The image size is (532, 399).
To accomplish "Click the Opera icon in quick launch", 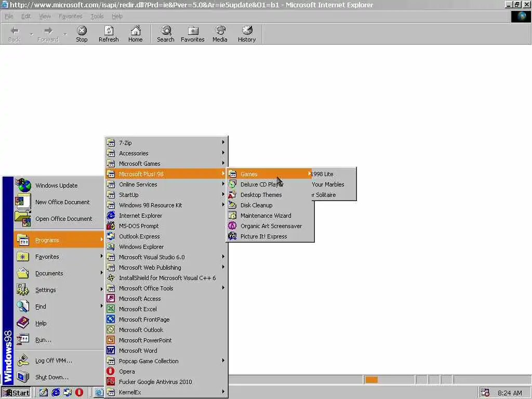I will 79,392.
